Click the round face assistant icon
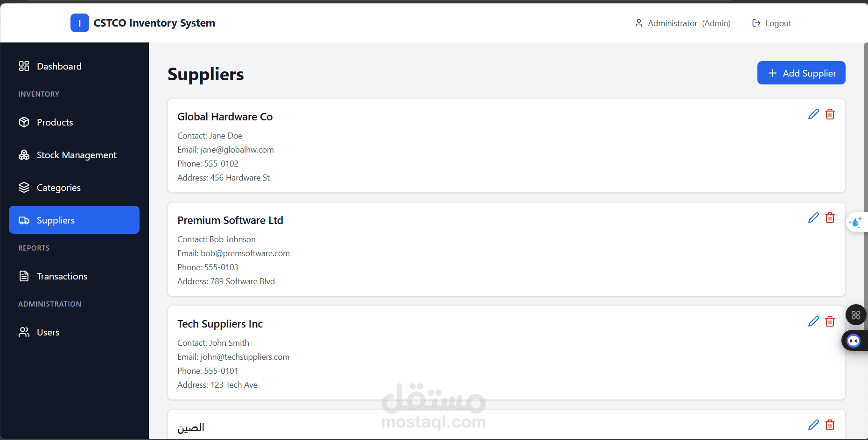This screenshot has height=440, width=868. coord(854,341)
